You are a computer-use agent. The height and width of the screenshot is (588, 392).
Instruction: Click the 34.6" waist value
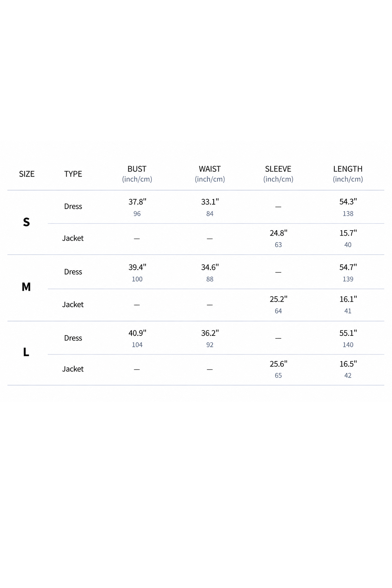click(x=210, y=267)
